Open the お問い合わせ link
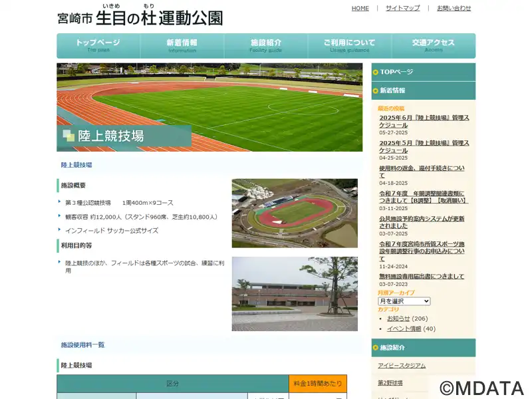 click(x=454, y=8)
